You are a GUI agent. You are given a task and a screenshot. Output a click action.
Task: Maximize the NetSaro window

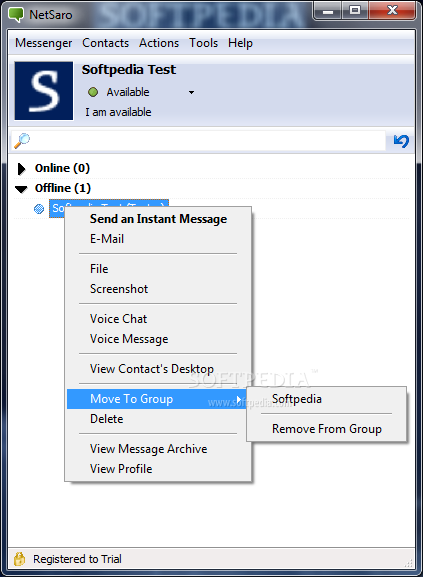click(355, 10)
